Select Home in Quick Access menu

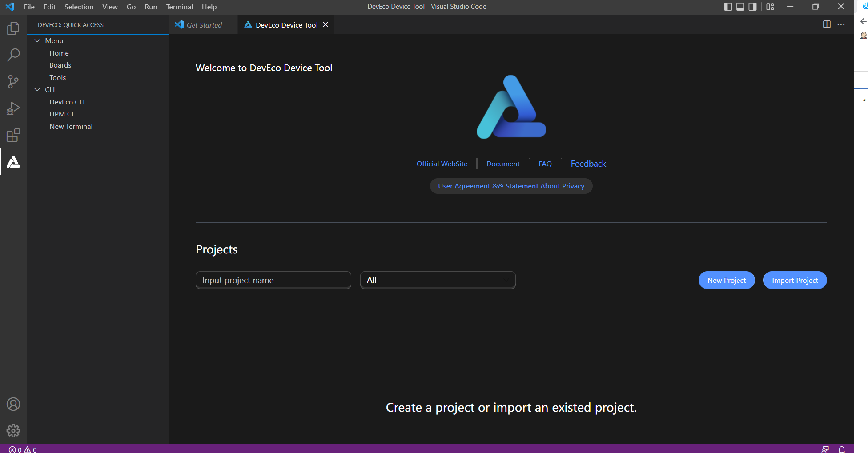(59, 53)
